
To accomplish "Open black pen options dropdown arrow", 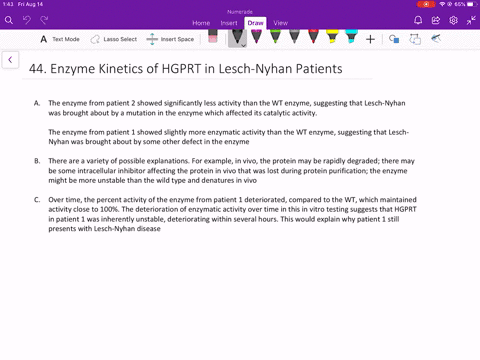I will point(244,45).
